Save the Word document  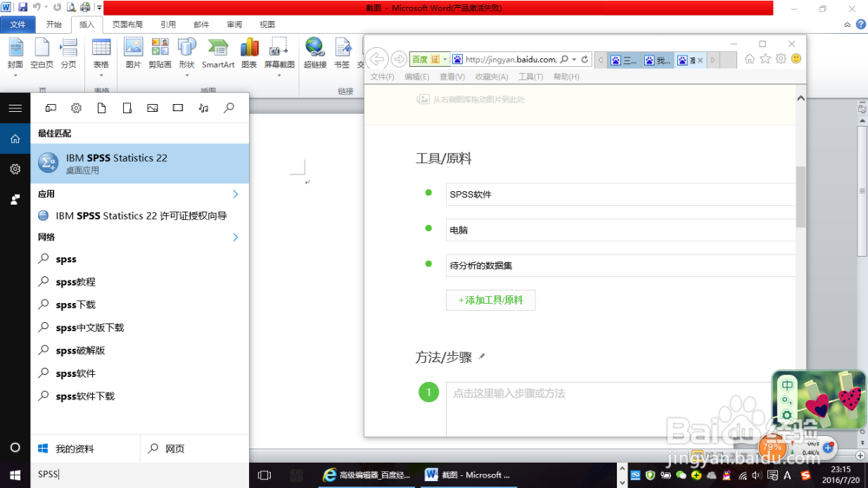click(x=23, y=7)
